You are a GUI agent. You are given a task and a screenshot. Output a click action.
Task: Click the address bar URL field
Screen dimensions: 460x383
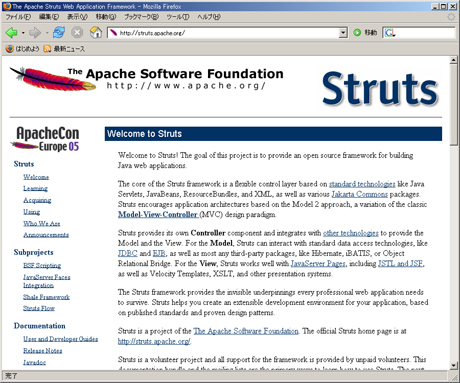coord(228,33)
